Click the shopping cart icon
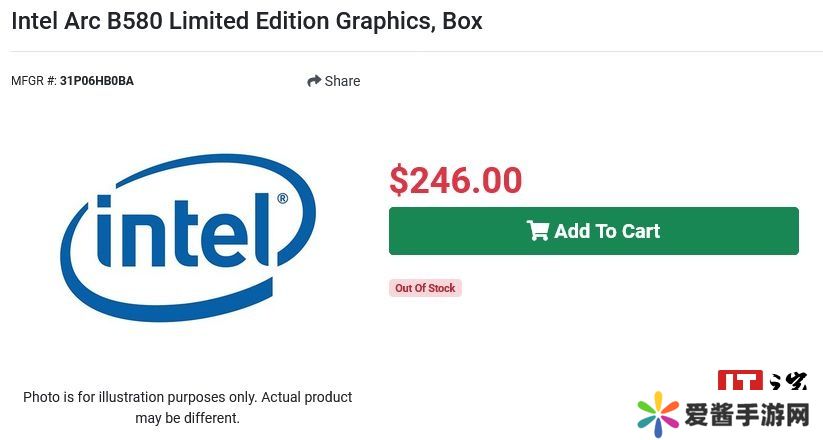This screenshot has height=440, width=823. [x=538, y=231]
